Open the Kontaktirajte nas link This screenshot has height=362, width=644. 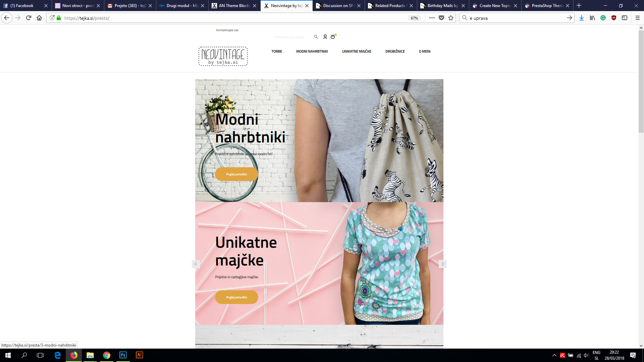[227, 30]
